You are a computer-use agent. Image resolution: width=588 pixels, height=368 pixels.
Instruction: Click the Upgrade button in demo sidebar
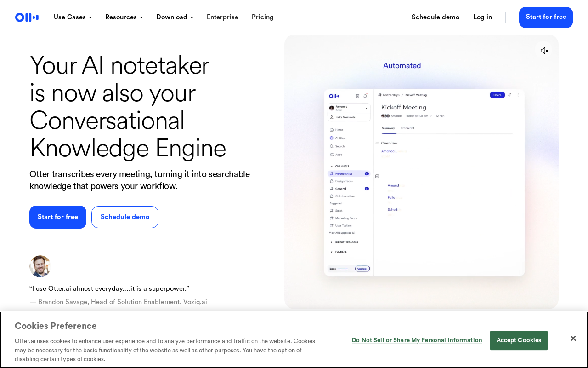coord(362,269)
